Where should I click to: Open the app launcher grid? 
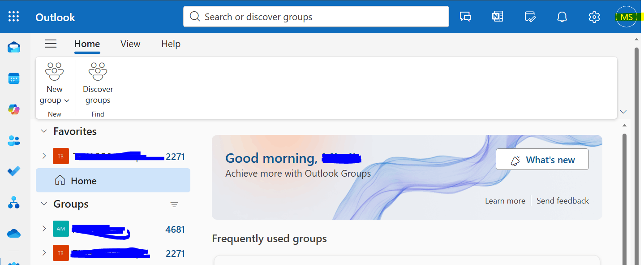point(14,17)
